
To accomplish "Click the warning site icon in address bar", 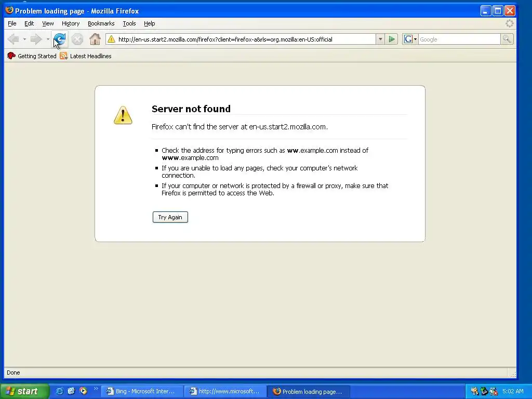I will click(x=111, y=39).
